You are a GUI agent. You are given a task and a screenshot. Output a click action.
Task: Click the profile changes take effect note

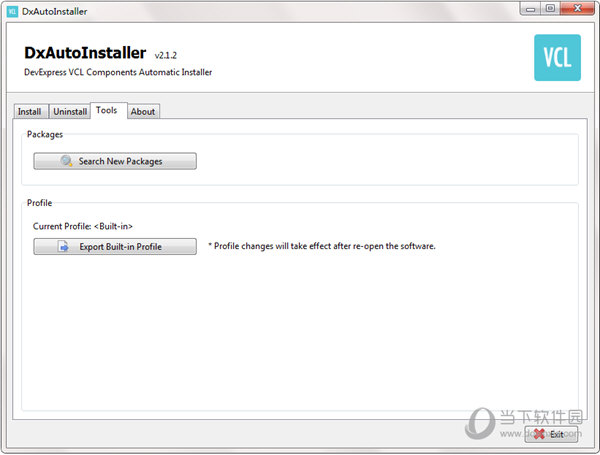(322, 246)
